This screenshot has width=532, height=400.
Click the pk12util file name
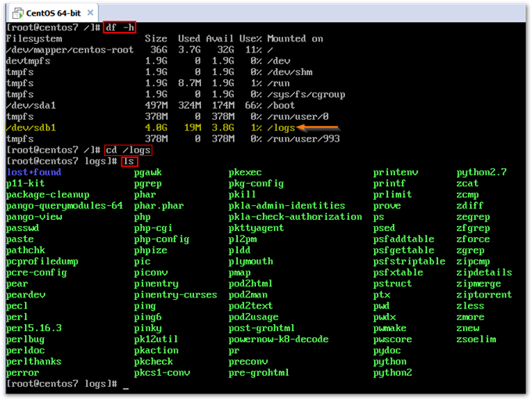point(156,339)
